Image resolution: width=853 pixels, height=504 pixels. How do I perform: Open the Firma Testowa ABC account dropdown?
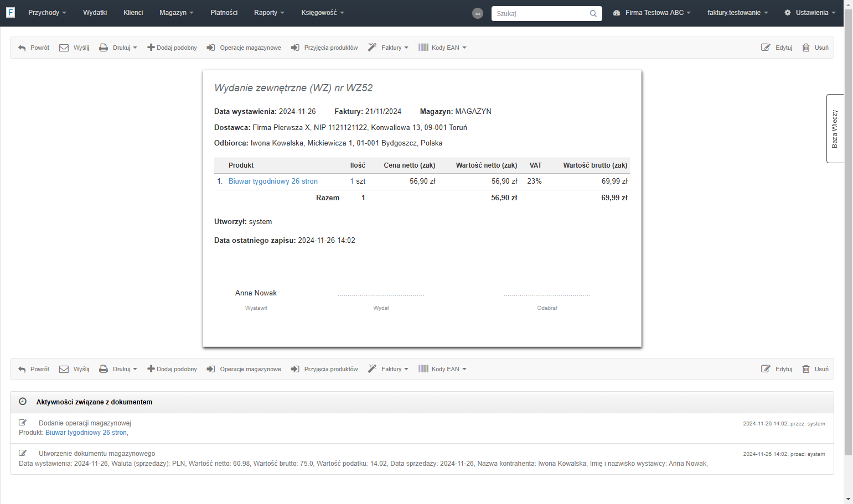point(652,13)
